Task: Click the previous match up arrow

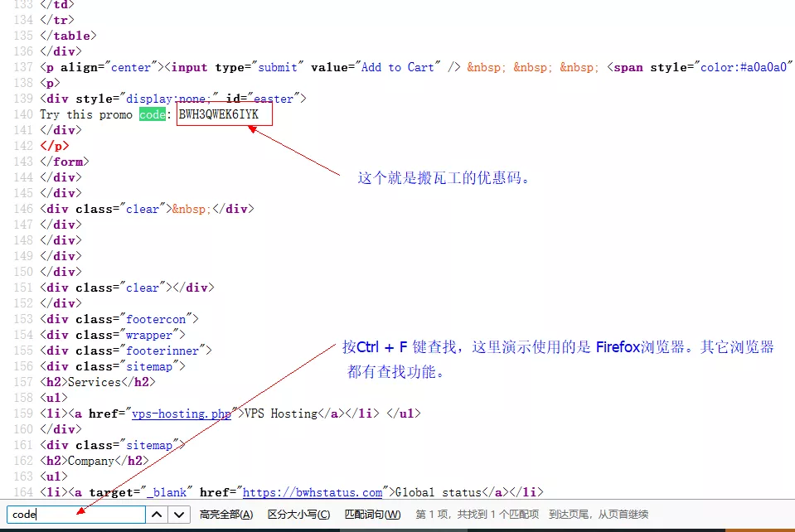Action: (157, 515)
